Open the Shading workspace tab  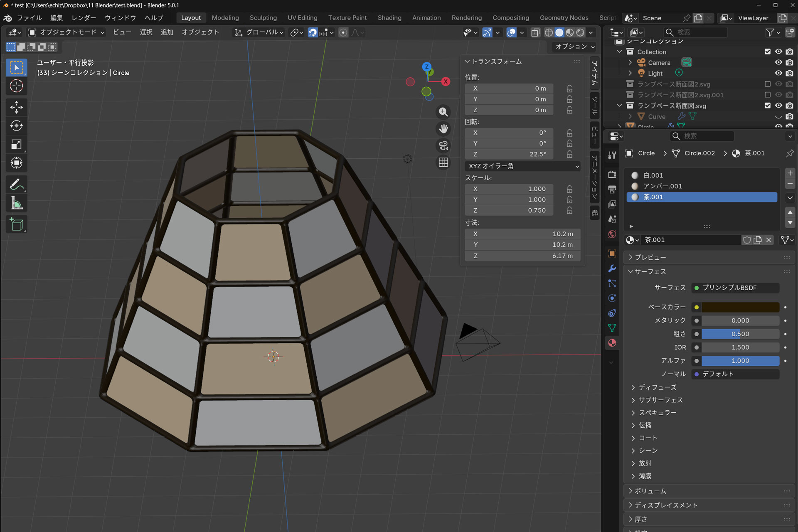[389, 18]
